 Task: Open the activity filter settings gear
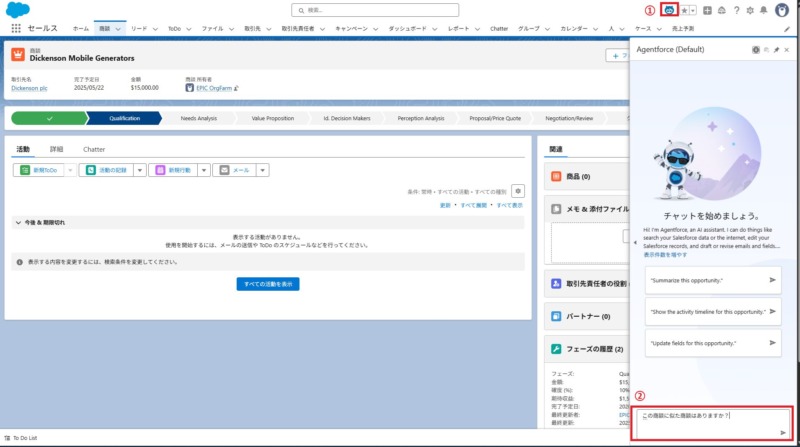tap(517, 190)
